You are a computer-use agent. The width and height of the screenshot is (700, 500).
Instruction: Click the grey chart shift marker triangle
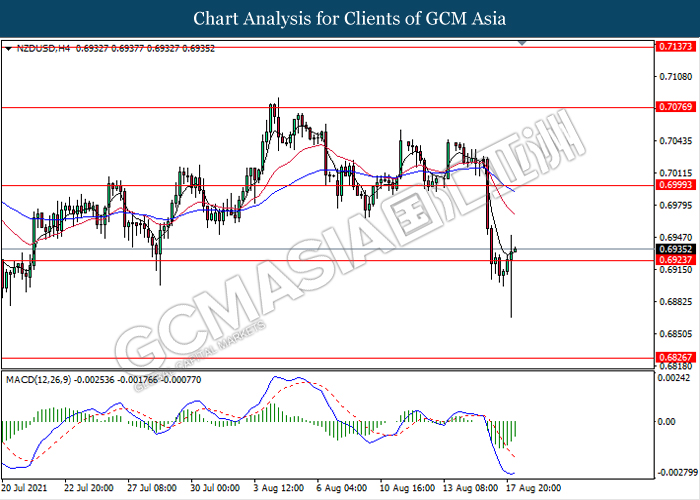point(522,43)
